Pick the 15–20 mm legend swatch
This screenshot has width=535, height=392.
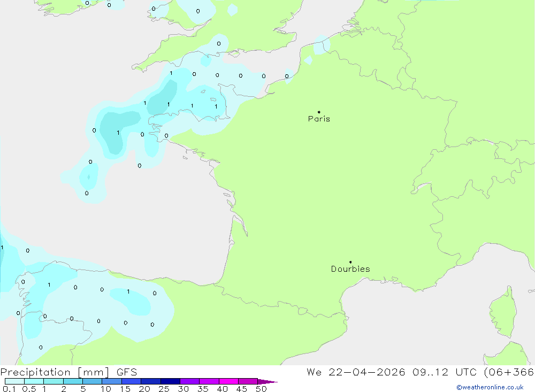(x=132, y=381)
